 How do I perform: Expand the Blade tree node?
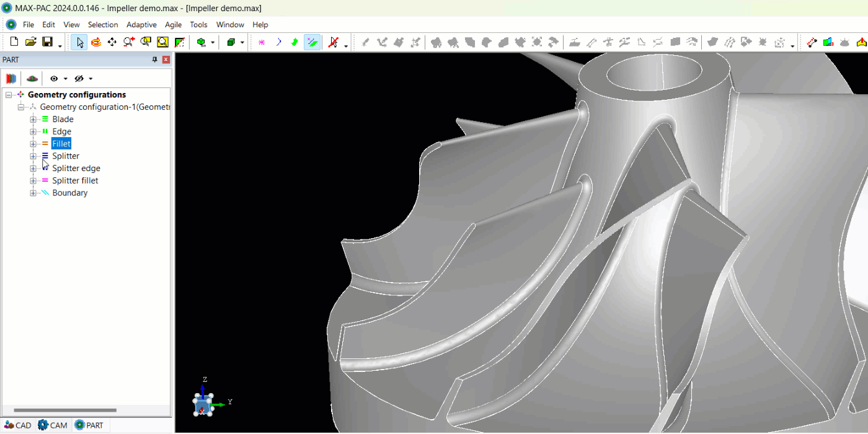tap(33, 119)
